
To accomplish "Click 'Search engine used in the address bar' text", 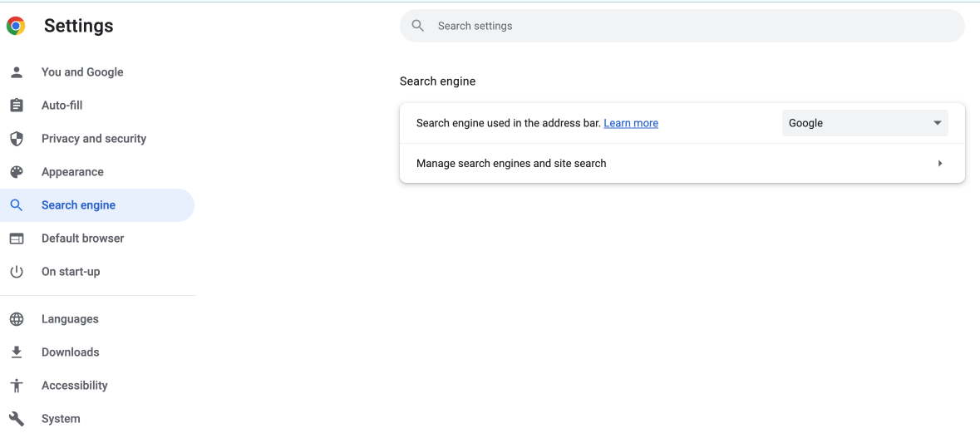I will 508,123.
